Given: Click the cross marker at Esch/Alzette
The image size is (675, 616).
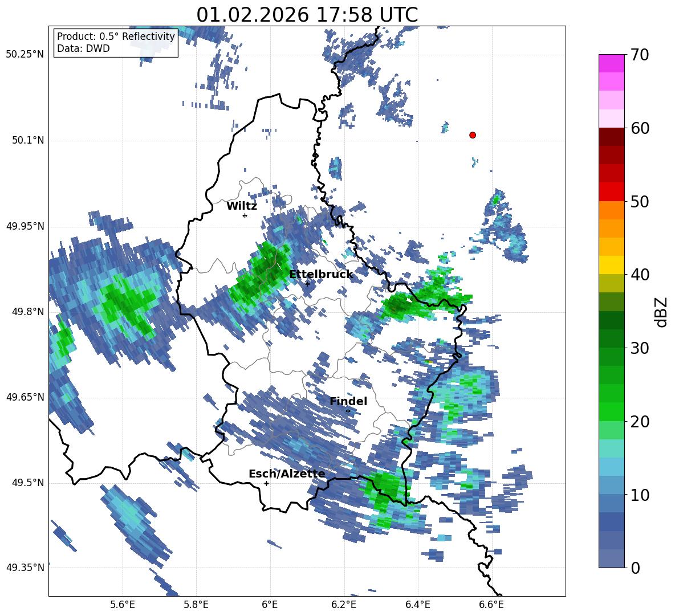Looking at the screenshot, I should (266, 483).
